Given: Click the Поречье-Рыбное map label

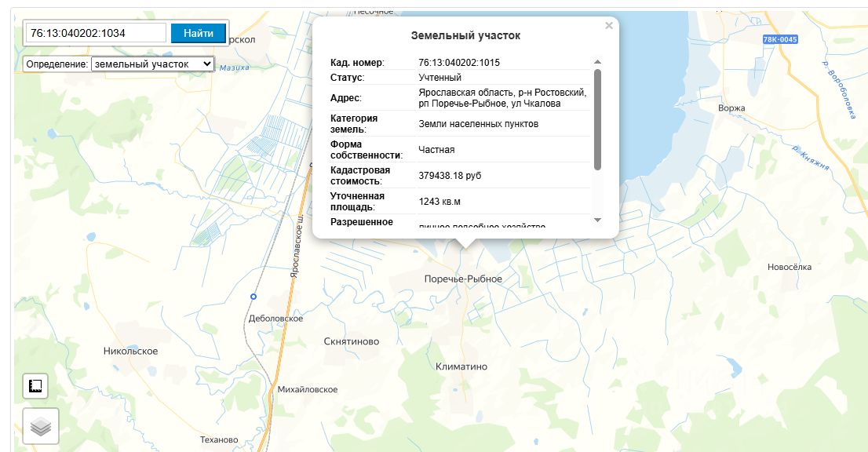Looking at the screenshot, I should [463, 279].
